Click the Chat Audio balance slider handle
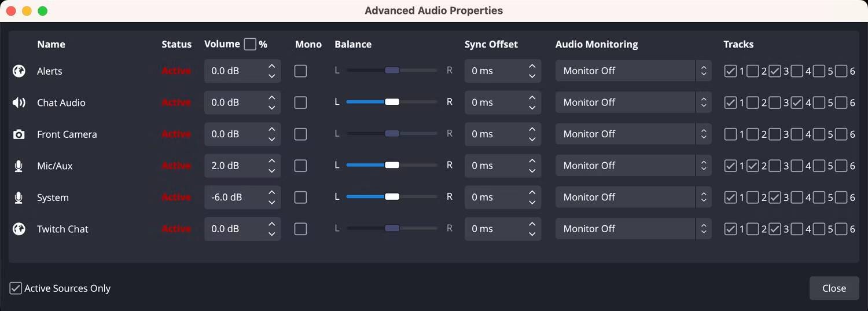 [392, 102]
